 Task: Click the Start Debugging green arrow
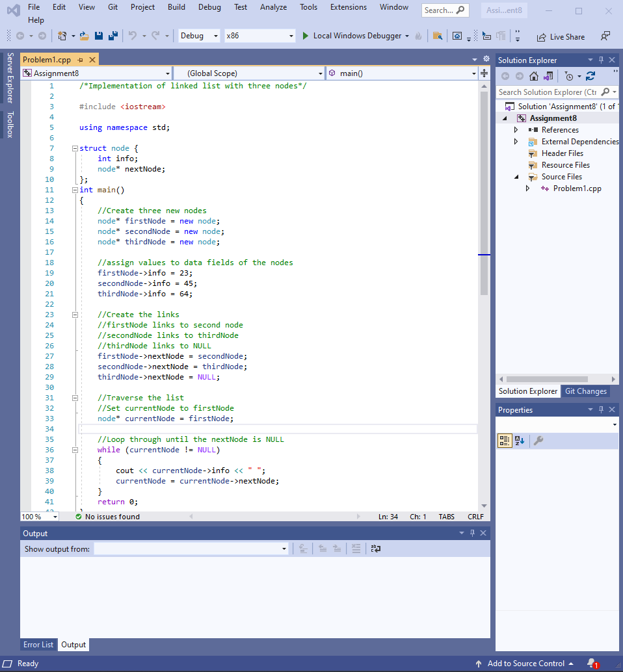[x=305, y=36]
